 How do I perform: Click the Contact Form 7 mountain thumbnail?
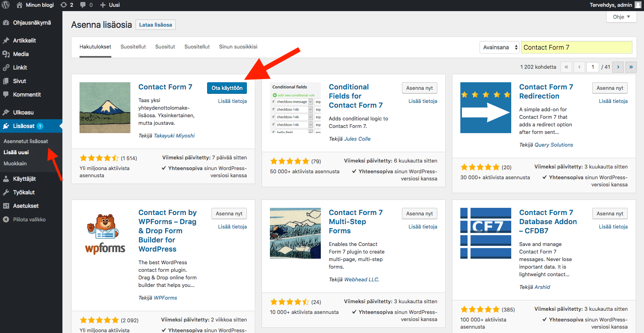(x=105, y=108)
